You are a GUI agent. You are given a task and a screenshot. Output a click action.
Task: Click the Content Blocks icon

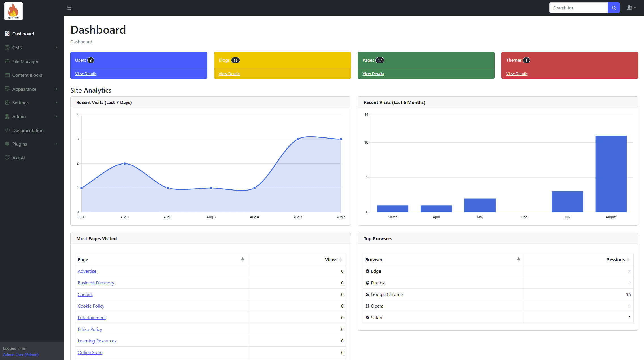[x=7, y=75]
